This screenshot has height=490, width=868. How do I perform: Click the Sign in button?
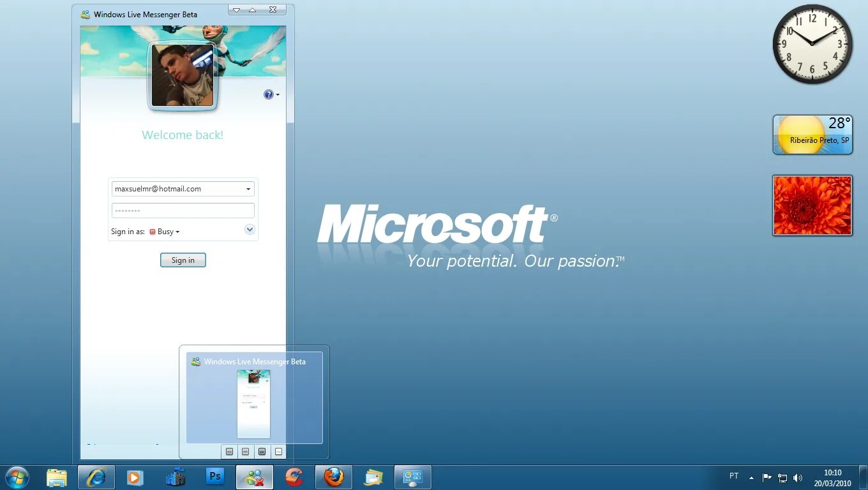(x=183, y=260)
